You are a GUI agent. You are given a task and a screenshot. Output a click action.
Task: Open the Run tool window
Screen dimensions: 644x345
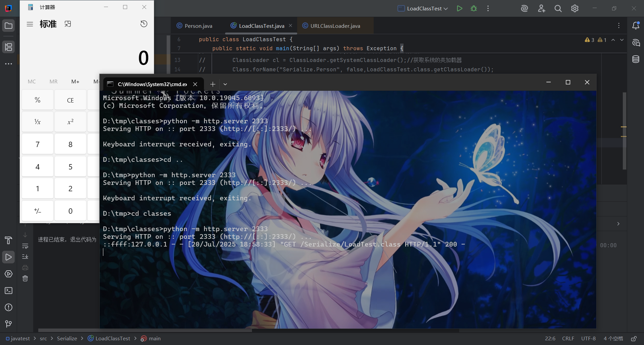[x=8, y=257]
